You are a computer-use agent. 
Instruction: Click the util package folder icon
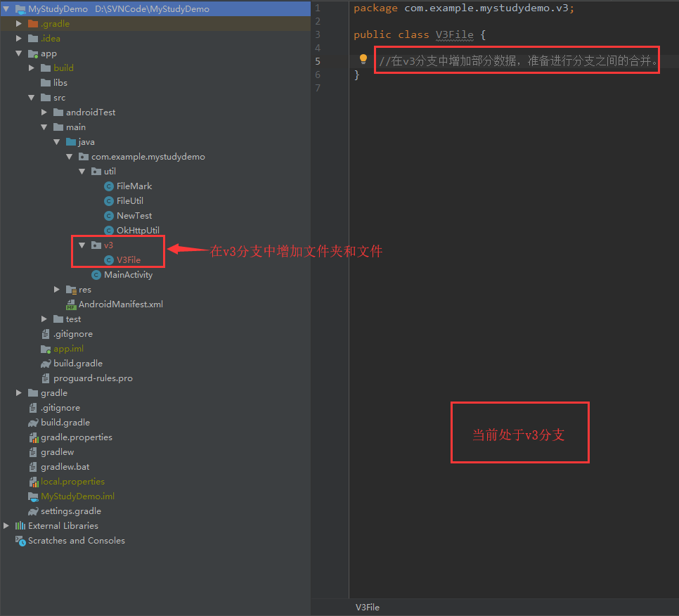point(96,172)
